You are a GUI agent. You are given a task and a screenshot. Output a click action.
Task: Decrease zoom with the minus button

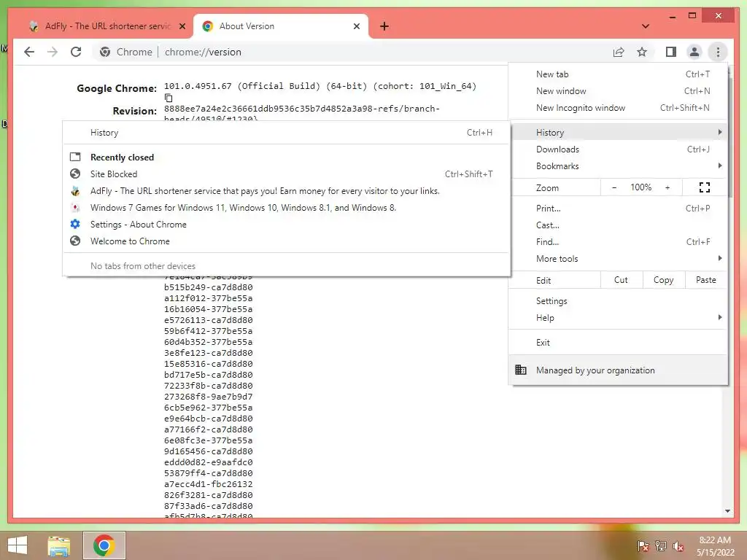click(614, 187)
